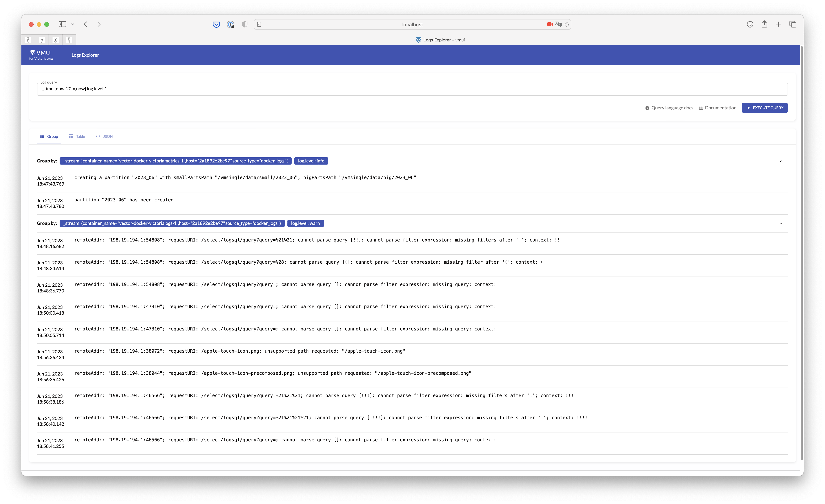Click the log row at 18:48:33.614
The height and width of the screenshot is (504, 825).
coord(412,265)
